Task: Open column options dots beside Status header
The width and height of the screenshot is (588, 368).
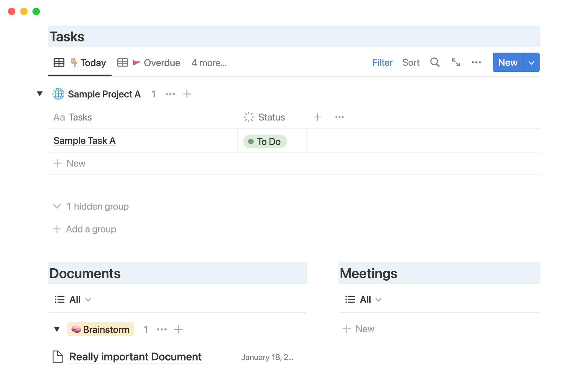Action: 339,117
